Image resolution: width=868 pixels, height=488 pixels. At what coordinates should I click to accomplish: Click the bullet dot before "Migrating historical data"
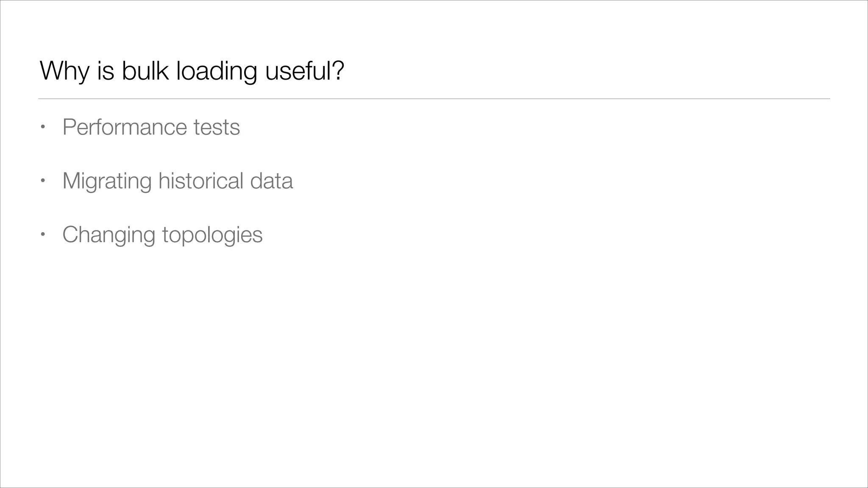click(42, 181)
